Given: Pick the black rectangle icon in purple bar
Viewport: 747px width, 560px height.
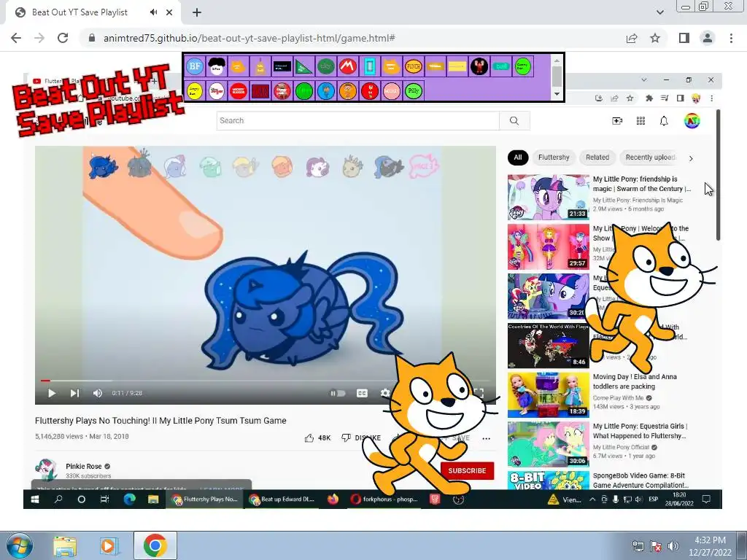Looking at the screenshot, I should click(282, 66).
